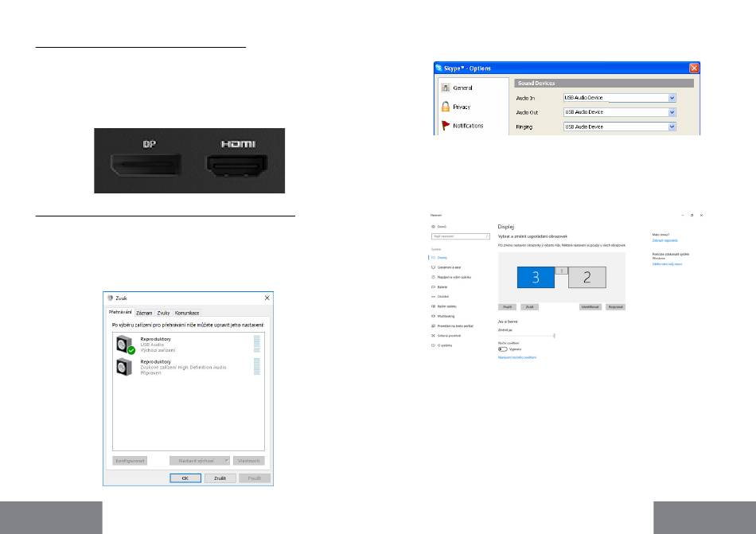Expand the Audio In dropdown
Image resolution: width=756 pixels, height=534 pixels.
[x=672, y=98]
